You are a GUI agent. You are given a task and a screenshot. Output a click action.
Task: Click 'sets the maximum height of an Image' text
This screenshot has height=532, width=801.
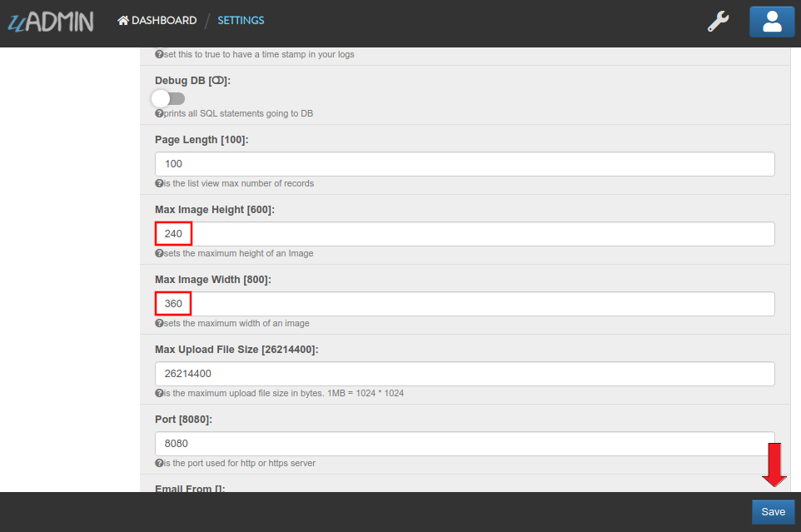click(x=239, y=253)
